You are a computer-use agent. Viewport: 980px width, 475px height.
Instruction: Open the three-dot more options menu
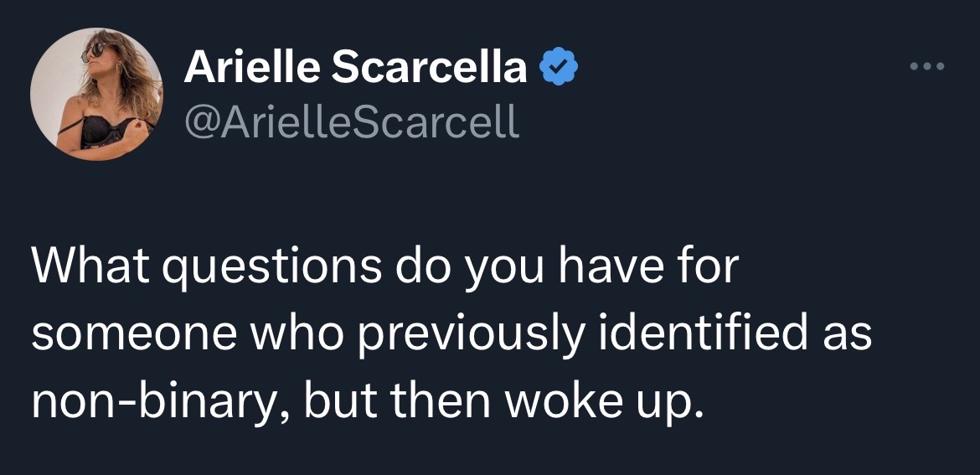(x=927, y=65)
